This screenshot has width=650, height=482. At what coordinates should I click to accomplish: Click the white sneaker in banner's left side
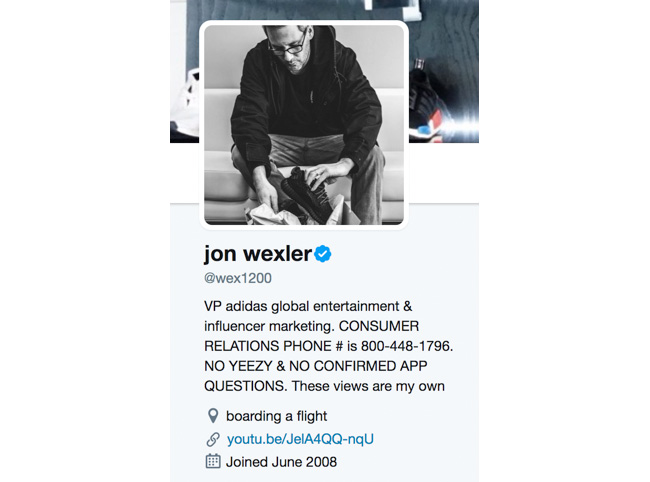point(185,106)
